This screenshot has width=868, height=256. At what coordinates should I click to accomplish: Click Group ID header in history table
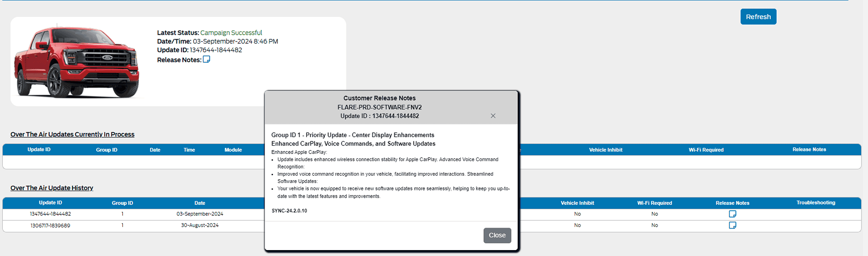click(122, 203)
